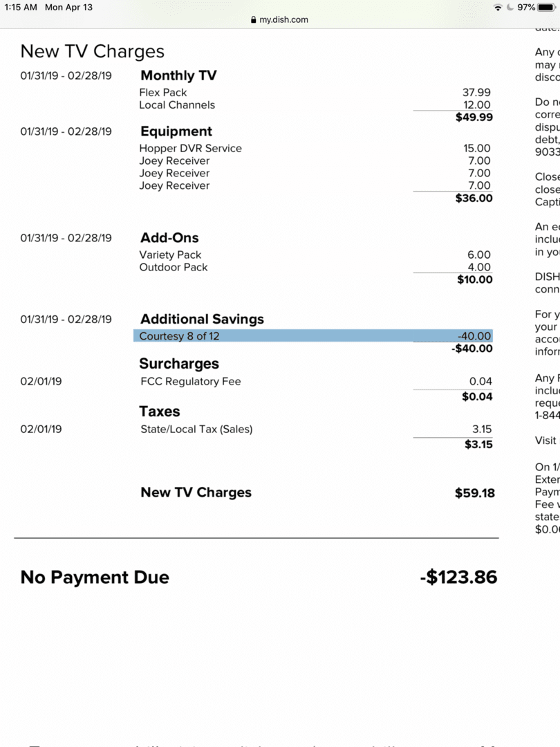Viewport: 560px width, 747px height.
Task: Click the $36.00 Equipment subtotal
Action: [x=474, y=199]
